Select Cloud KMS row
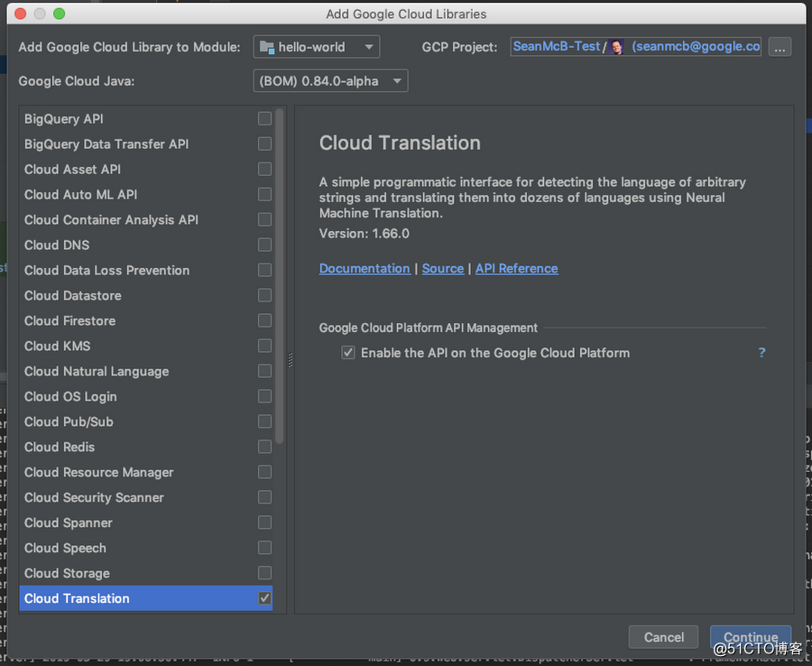This screenshot has width=812, height=666. pos(146,346)
